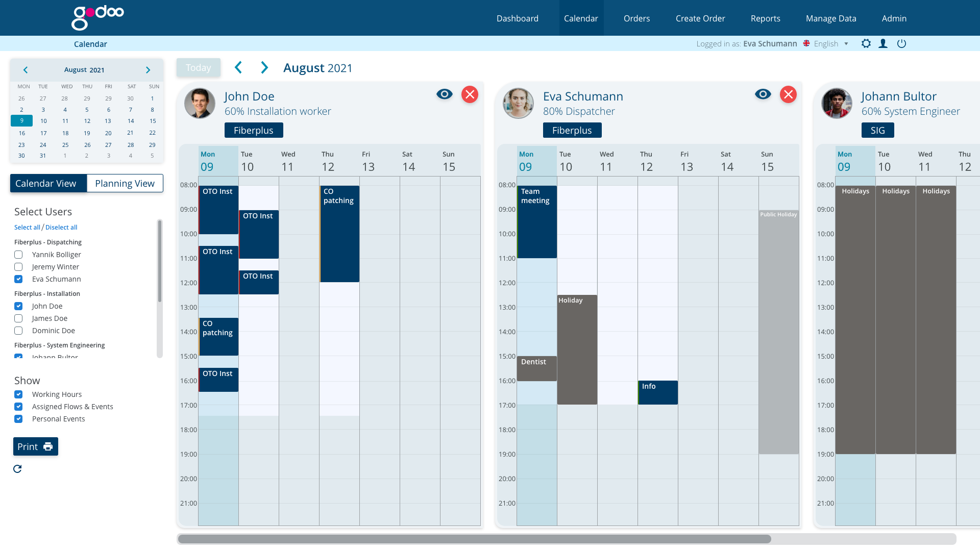Open the Reports menu
Viewport: 980px width, 551px height.
pos(765,18)
